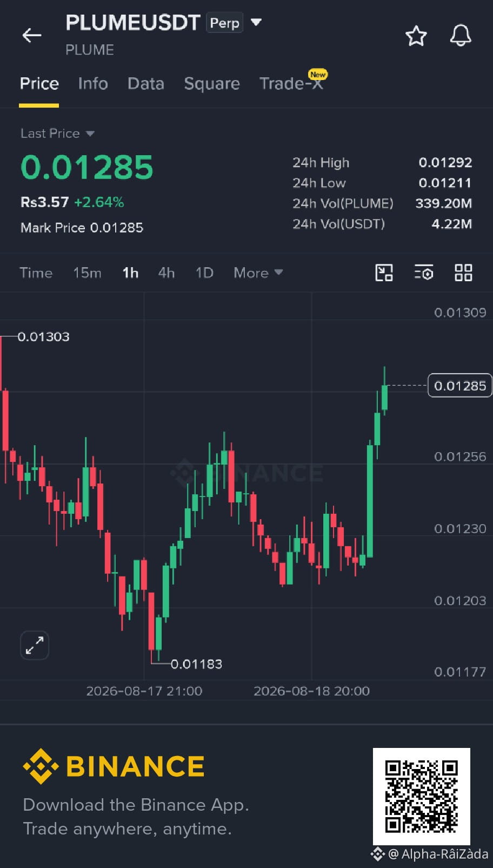Tap the 2026-08-18 20:00 time label
493x868 pixels.
point(312,691)
